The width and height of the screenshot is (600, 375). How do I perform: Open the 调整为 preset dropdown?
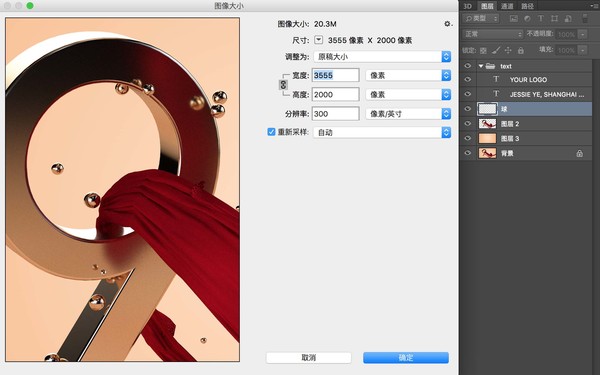click(382, 57)
